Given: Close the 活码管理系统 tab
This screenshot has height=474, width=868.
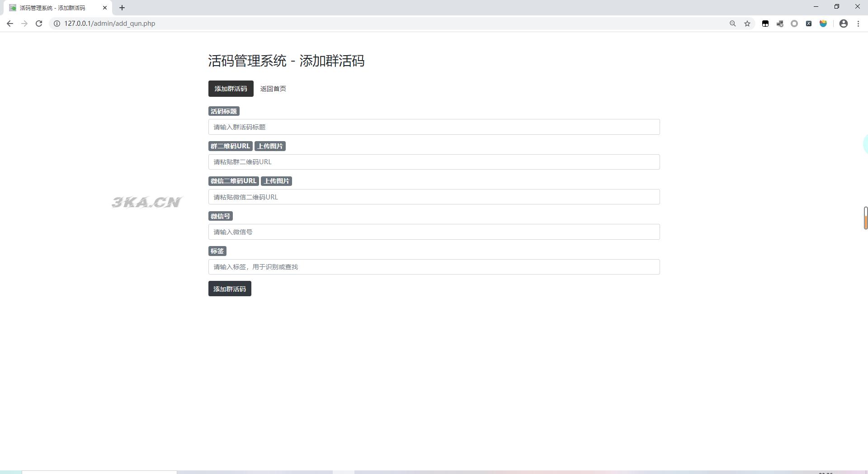Looking at the screenshot, I should pos(105,8).
